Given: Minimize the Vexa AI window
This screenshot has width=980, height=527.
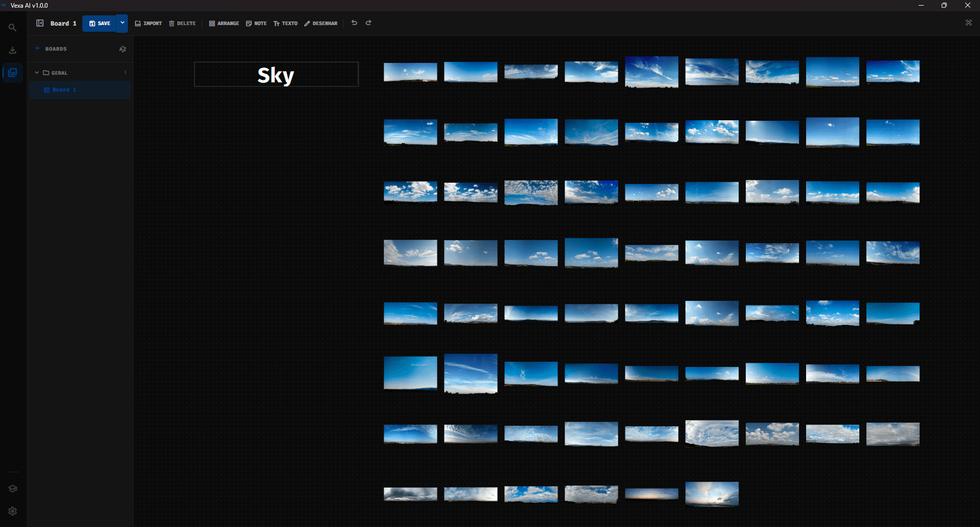Looking at the screenshot, I should (x=921, y=5).
